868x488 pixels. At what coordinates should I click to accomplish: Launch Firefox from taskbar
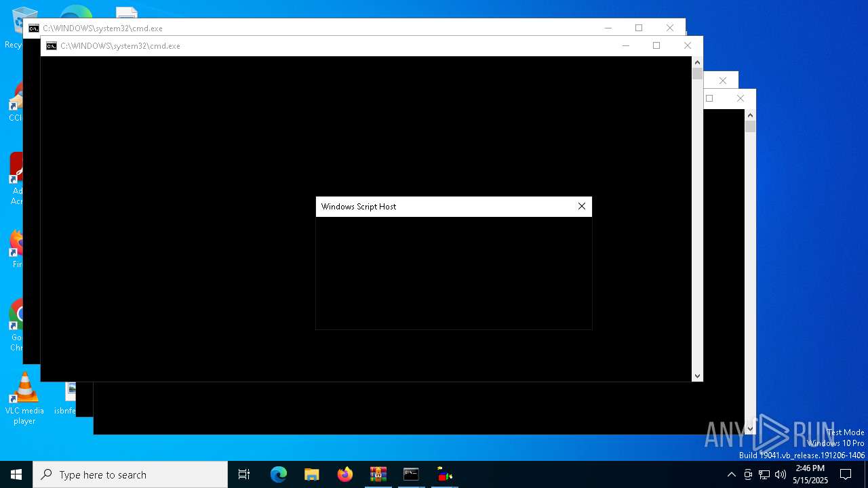(345, 474)
